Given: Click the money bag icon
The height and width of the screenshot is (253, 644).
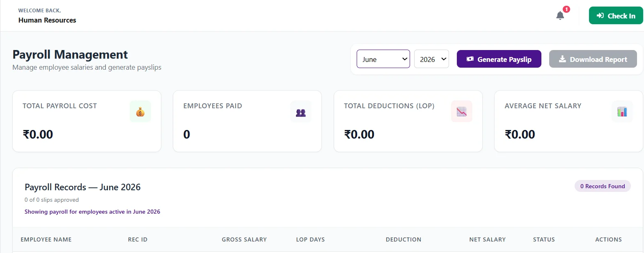Looking at the screenshot, I should (140, 112).
